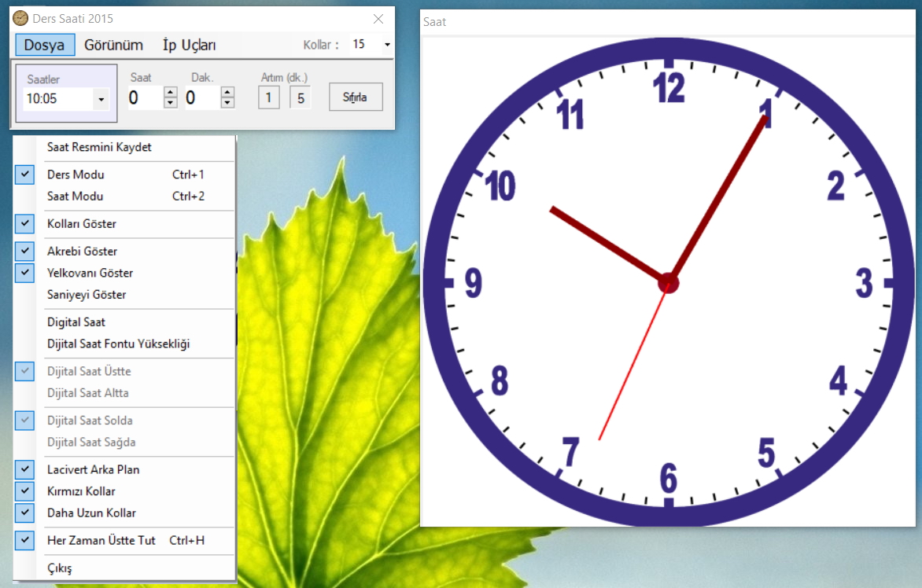The image size is (922, 588).
Task: Click the Ders Saati clock app icon
Action: [21, 18]
